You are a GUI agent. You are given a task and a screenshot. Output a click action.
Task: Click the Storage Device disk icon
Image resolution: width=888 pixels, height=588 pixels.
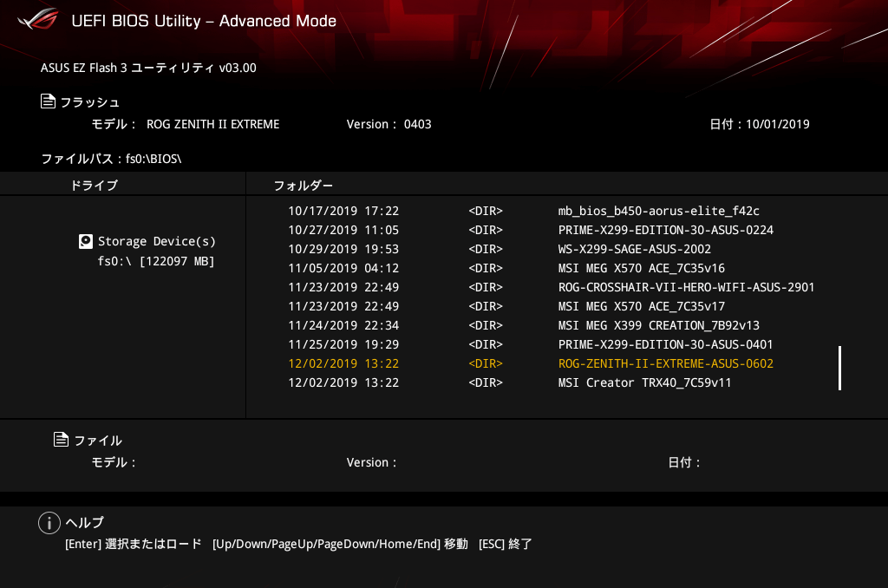tap(86, 241)
